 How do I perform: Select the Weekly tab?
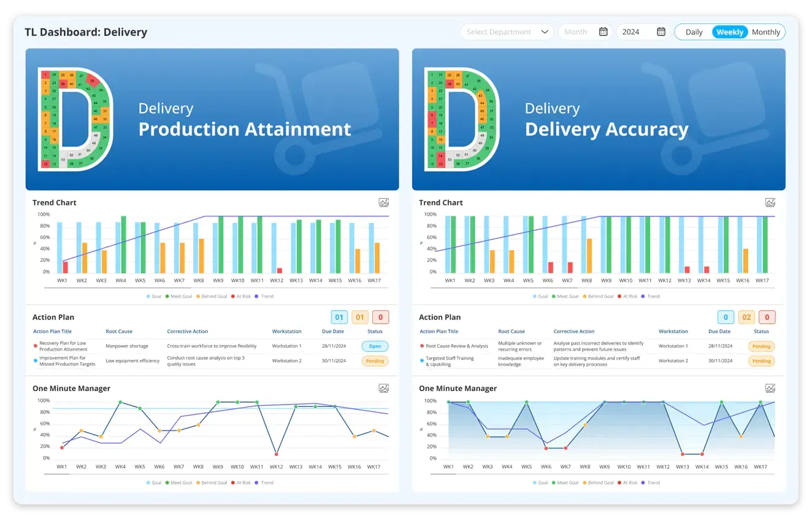point(729,32)
